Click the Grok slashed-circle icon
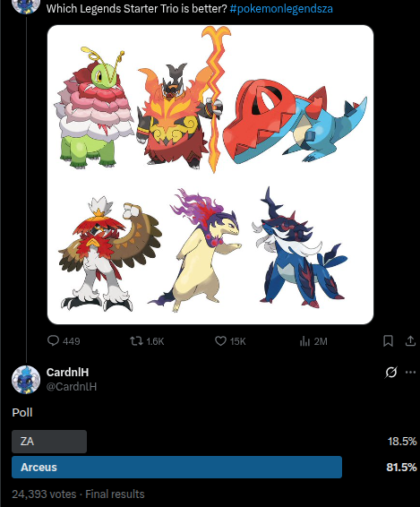This screenshot has width=420, height=507. 391,372
